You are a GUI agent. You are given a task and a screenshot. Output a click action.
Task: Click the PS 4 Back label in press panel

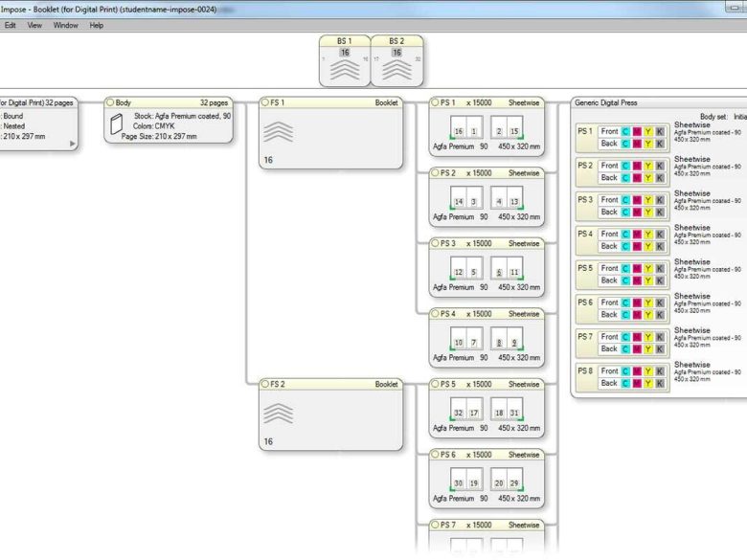(609, 246)
